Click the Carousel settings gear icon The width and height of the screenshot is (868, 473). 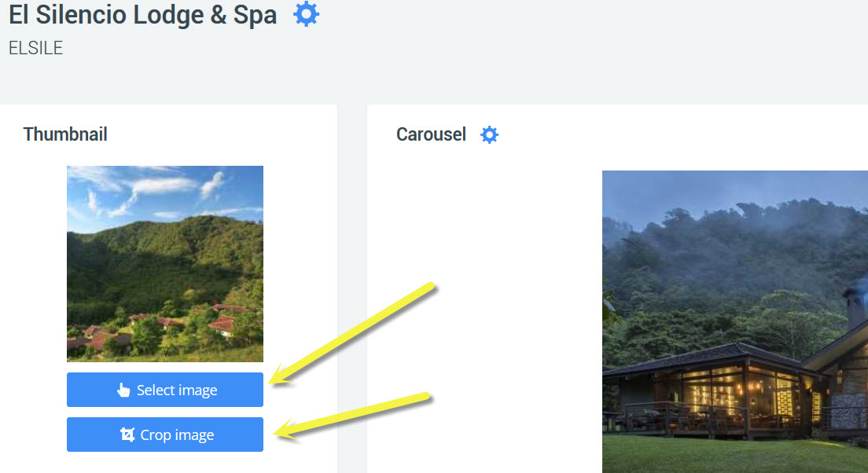coord(489,135)
